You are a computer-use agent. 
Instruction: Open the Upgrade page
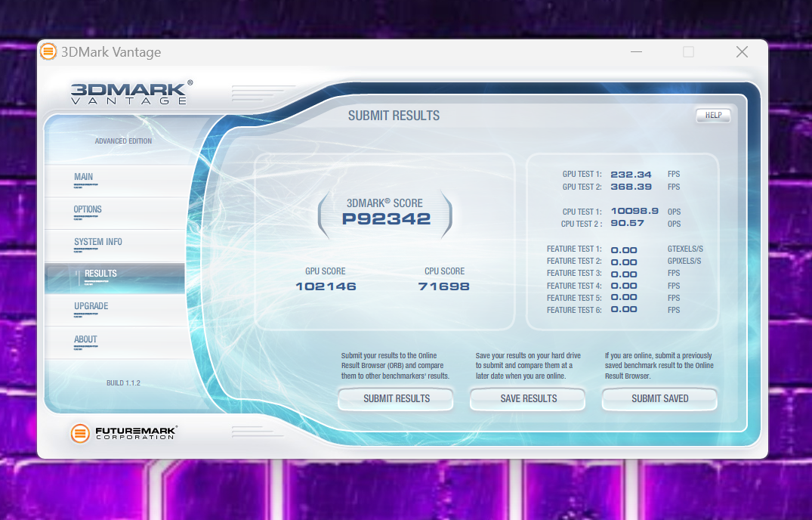coord(115,310)
